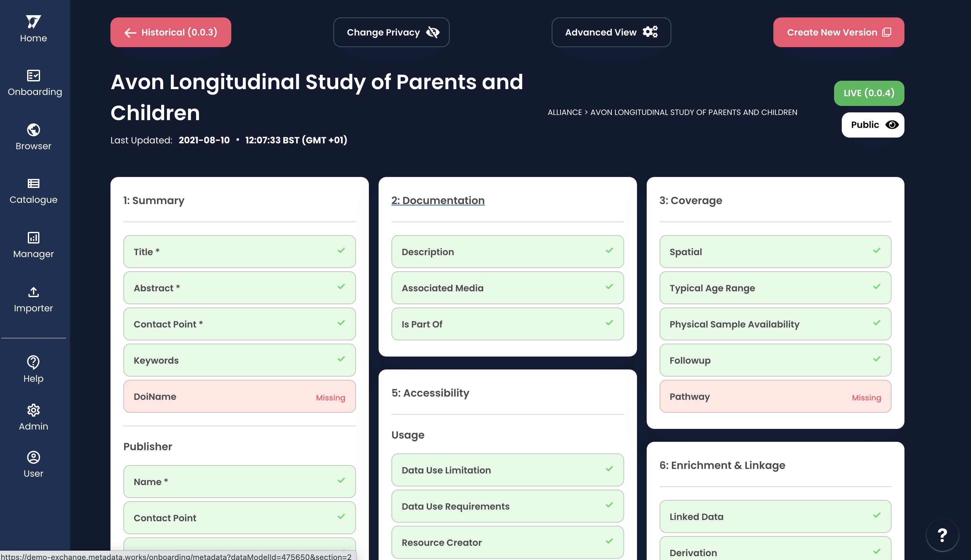This screenshot has height=560, width=971.
Task: Open the Home logo icon
Action: pyautogui.click(x=34, y=22)
